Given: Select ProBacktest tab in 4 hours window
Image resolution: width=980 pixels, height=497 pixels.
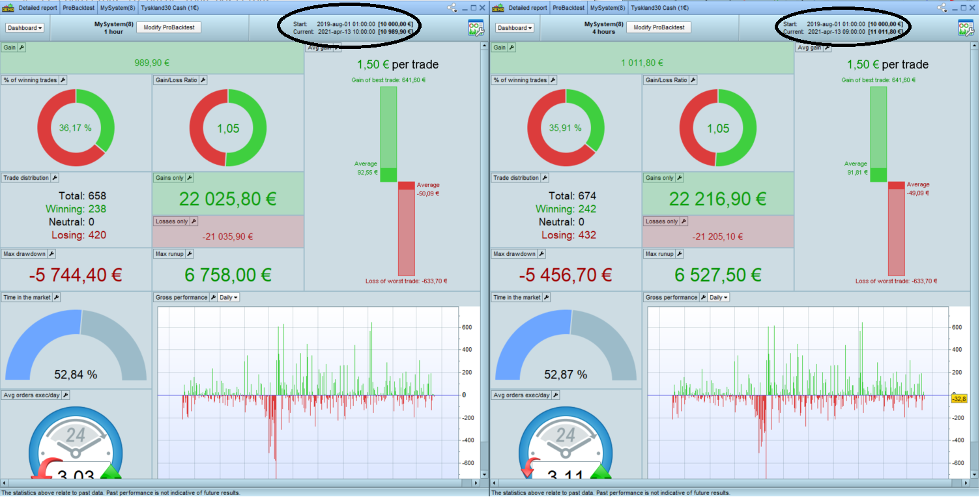Looking at the screenshot, I should 568,8.
